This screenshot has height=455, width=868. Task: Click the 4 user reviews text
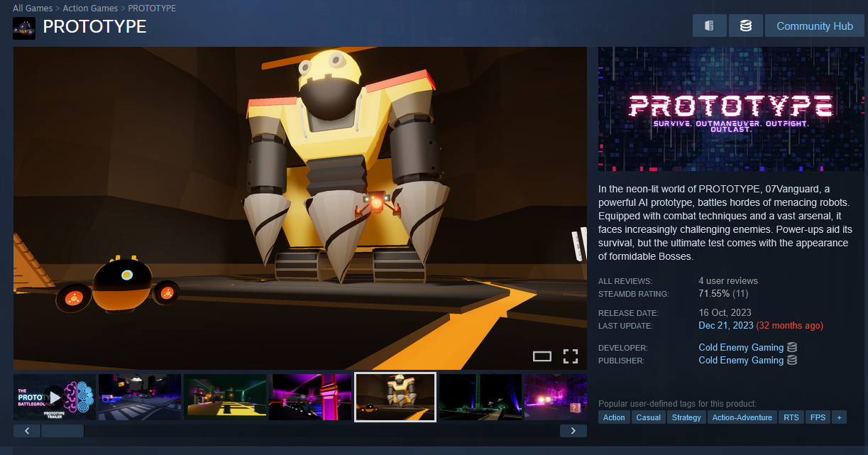click(x=728, y=280)
